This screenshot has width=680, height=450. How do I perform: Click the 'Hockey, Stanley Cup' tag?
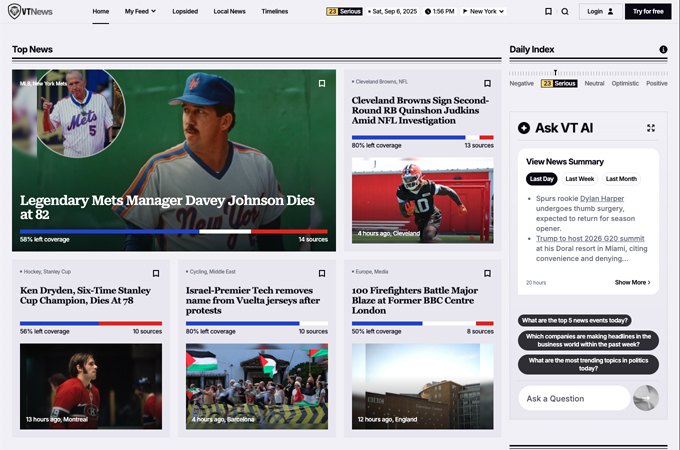47,271
